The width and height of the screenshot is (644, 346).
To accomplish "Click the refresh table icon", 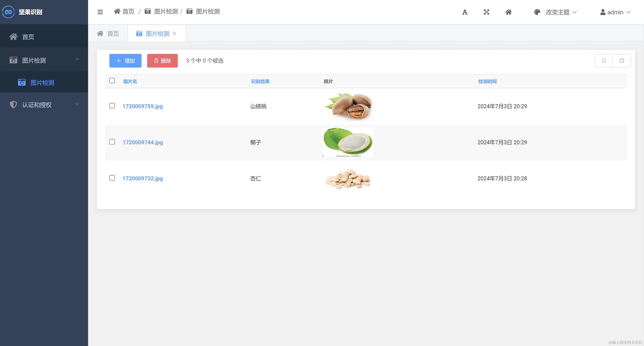I will point(604,61).
